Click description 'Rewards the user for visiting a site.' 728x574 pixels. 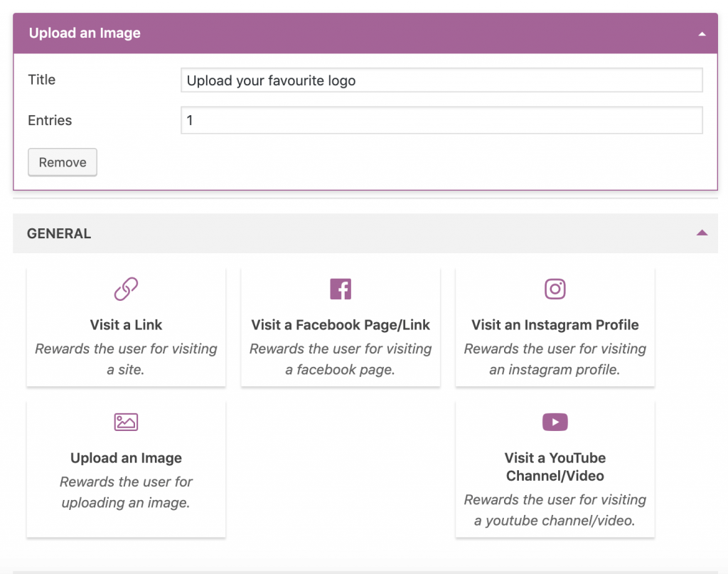pyautogui.click(x=126, y=359)
